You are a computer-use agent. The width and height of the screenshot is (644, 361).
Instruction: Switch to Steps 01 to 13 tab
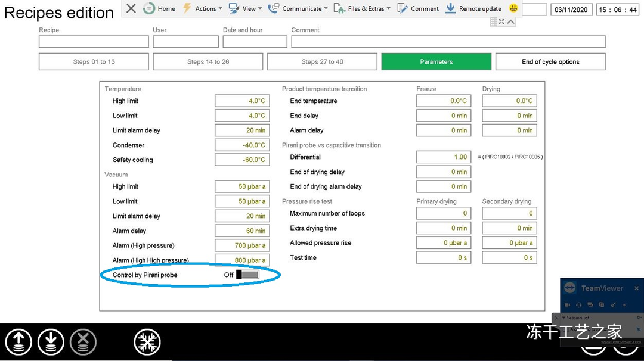(x=94, y=61)
